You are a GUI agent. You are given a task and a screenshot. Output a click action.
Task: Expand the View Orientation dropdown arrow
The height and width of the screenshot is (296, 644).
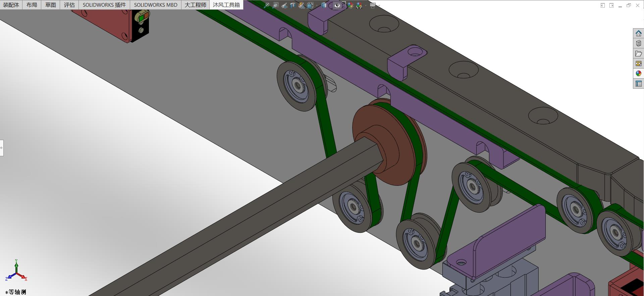(317, 6)
